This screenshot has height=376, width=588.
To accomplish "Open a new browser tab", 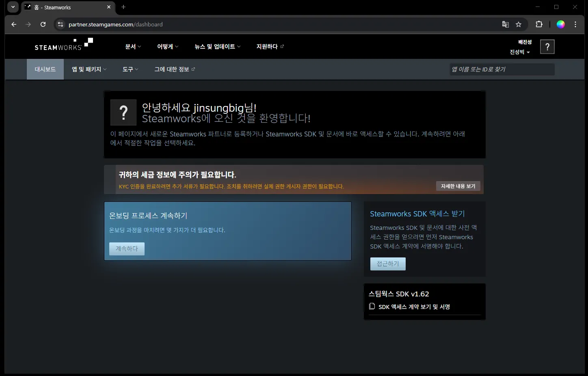I will 123,7.
